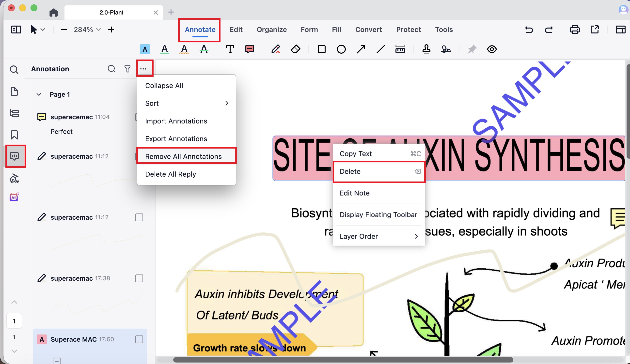Select the Rectangle shape tool
Image resolution: width=630 pixels, height=364 pixels.
click(321, 49)
